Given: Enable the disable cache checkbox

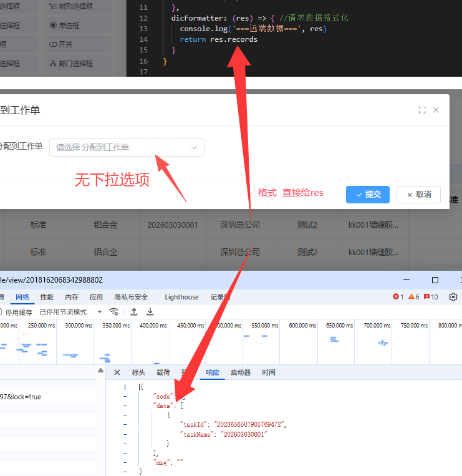Looking at the screenshot, I should pos(2,312).
